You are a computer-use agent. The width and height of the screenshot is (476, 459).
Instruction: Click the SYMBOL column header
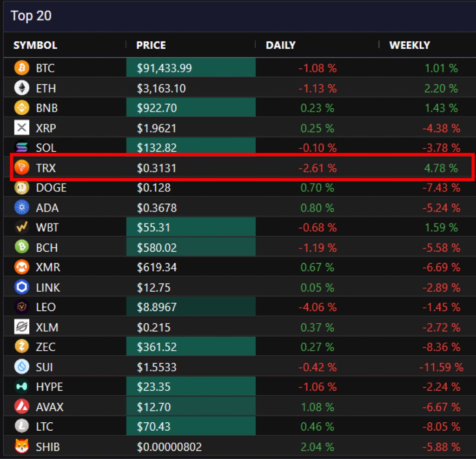[35, 45]
